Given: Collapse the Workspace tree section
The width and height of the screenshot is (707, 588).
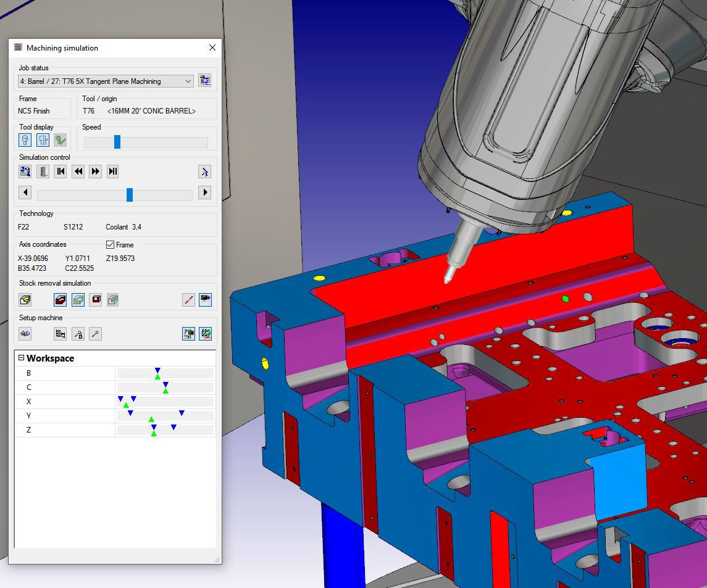Looking at the screenshot, I should click(21, 358).
